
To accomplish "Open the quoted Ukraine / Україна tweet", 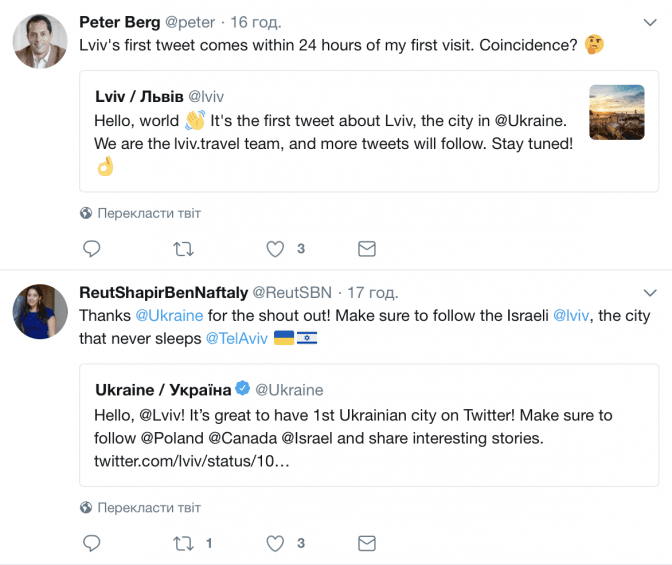I will (x=368, y=426).
